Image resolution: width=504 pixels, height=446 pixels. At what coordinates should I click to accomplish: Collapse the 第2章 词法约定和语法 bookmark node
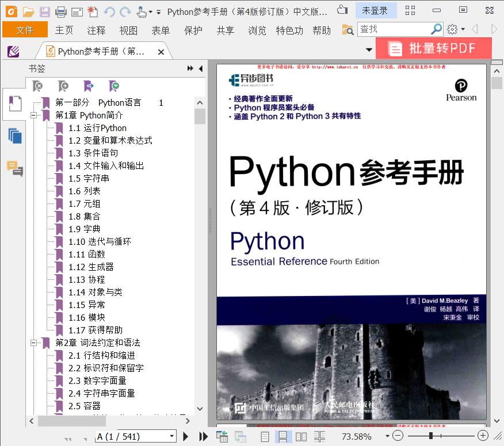tap(33, 343)
